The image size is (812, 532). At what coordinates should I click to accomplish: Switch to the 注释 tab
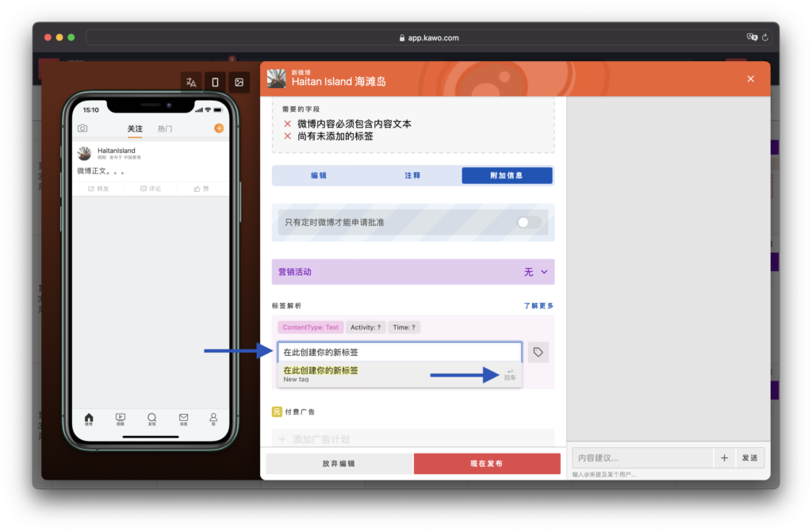pos(412,175)
